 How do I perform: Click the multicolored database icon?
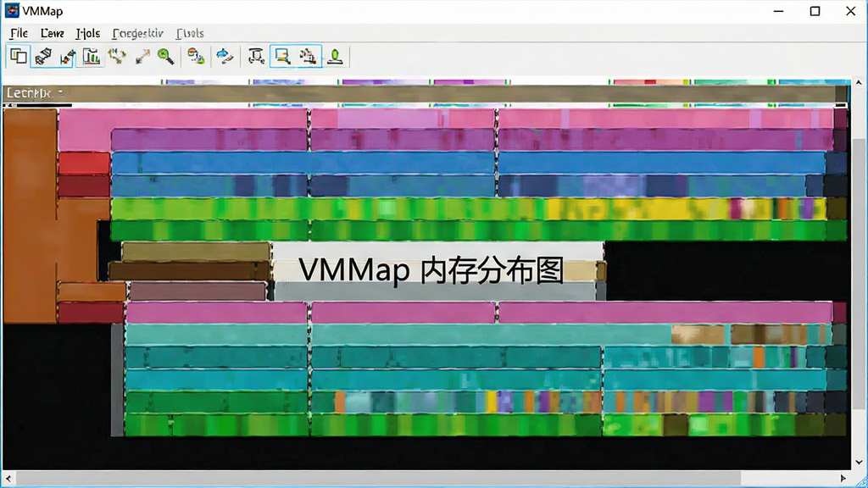pyautogui.click(x=196, y=56)
